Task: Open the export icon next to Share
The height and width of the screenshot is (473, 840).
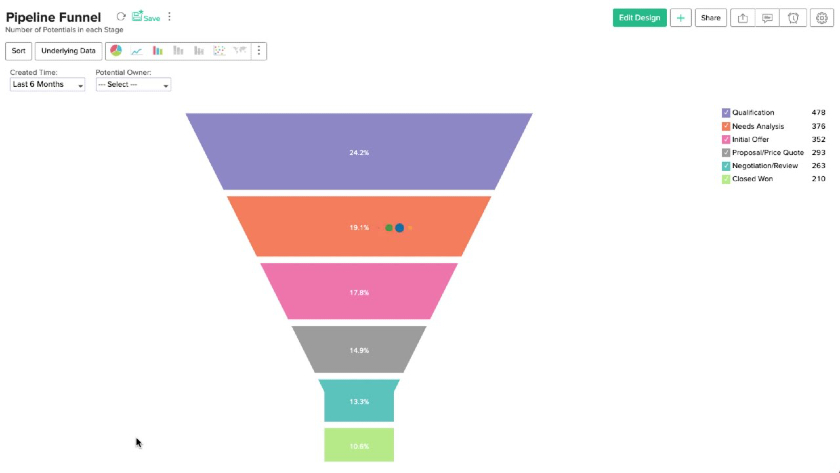Action: [x=742, y=18]
